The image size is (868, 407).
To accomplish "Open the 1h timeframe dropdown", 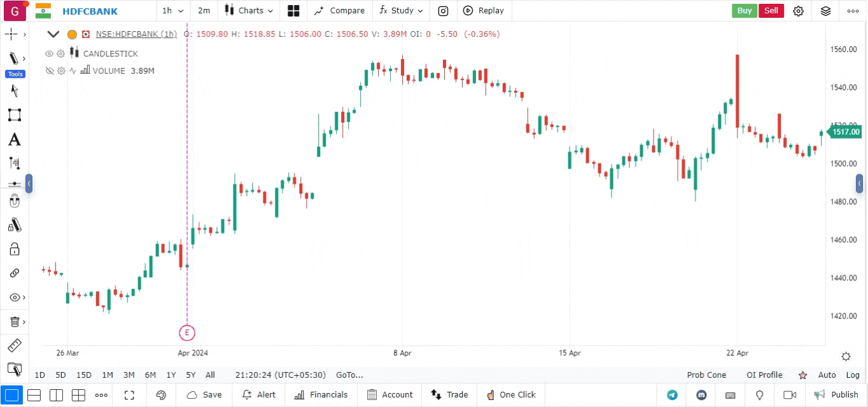I will [x=172, y=11].
